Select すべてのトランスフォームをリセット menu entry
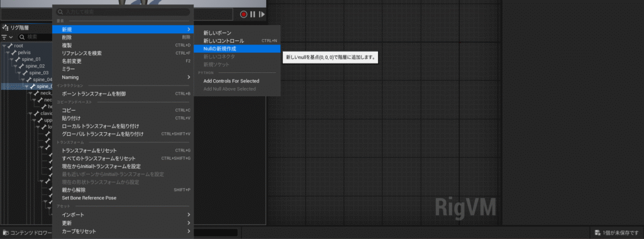Screen dimensions: 644x239 [123, 158]
